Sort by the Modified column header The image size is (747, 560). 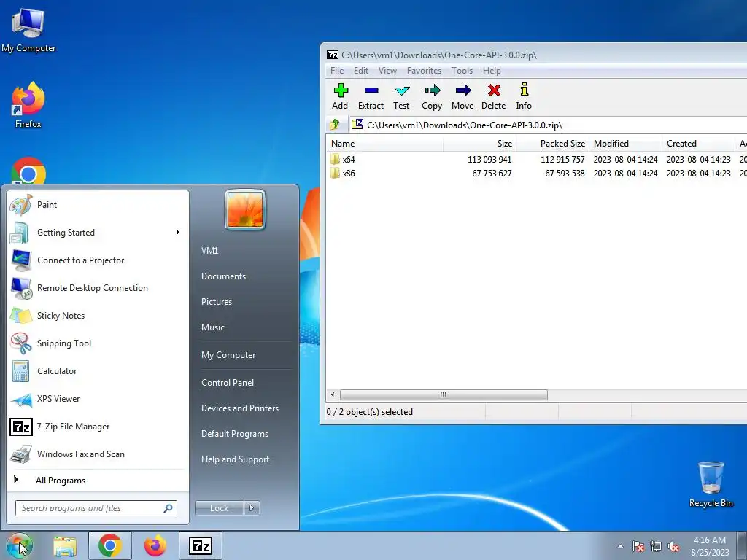coord(625,144)
